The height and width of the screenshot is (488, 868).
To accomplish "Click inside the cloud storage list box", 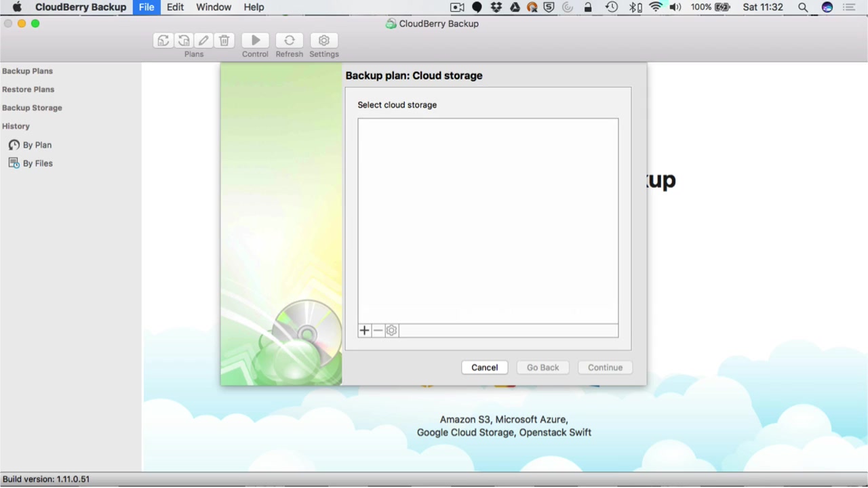I will 488,221.
